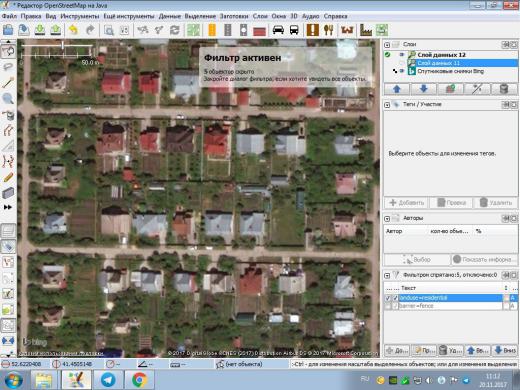This screenshot has width=520, height=390.
Task: Click the Вниз button in filter panel
Action: 505,350
